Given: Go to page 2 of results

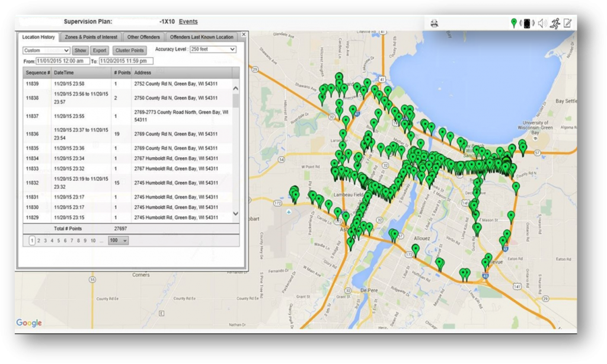Looking at the screenshot, I should pyautogui.click(x=39, y=241).
